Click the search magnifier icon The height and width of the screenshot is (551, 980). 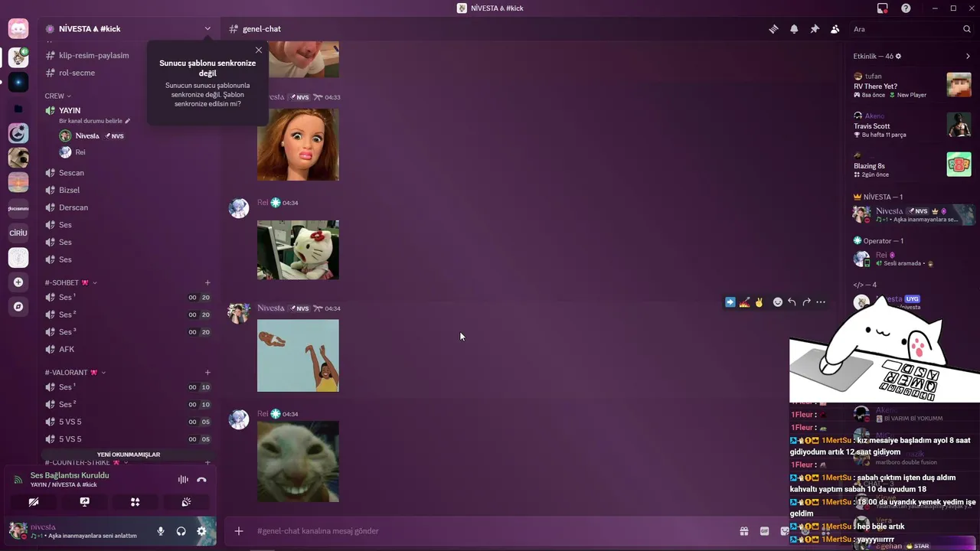tap(967, 29)
